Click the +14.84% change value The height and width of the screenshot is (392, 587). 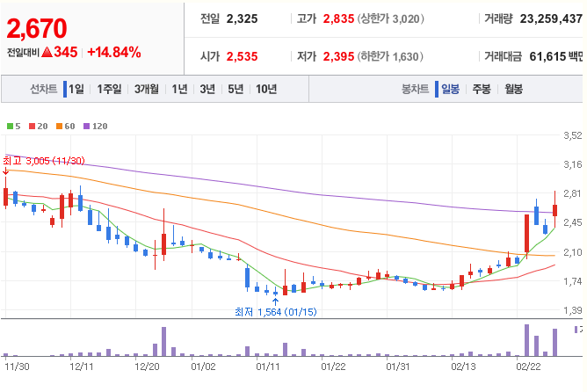point(114,52)
